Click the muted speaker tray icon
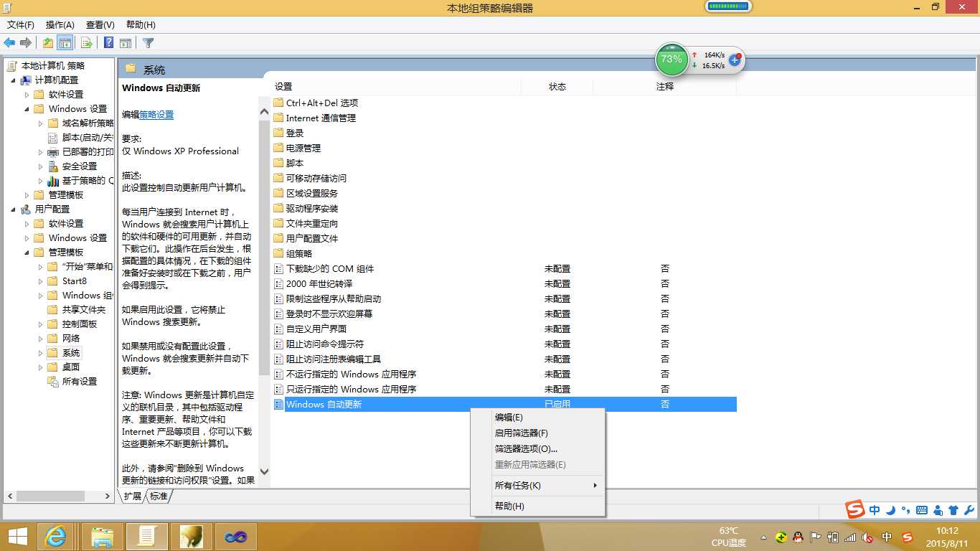 pos(867,537)
